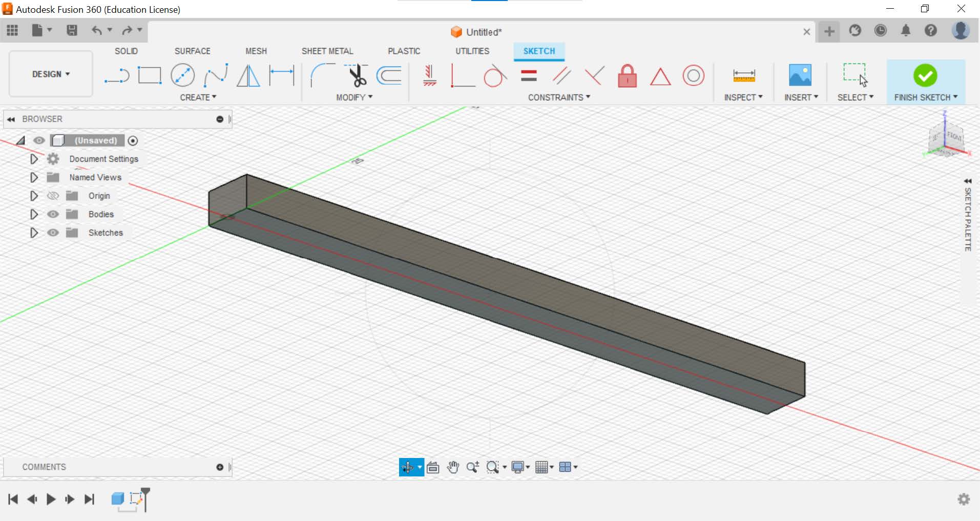Viewport: 980px width, 521px height.
Task: Click the Look At tool
Action: coord(433,467)
